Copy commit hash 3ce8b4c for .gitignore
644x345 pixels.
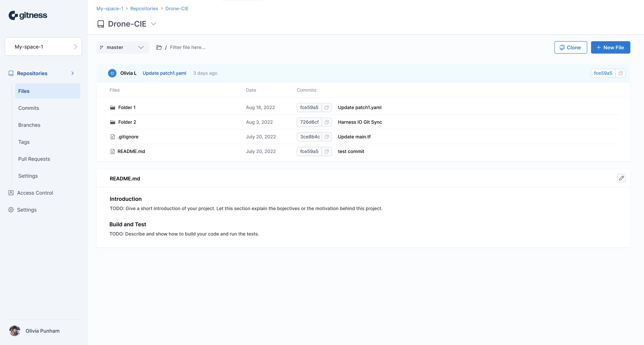pyautogui.click(x=326, y=137)
